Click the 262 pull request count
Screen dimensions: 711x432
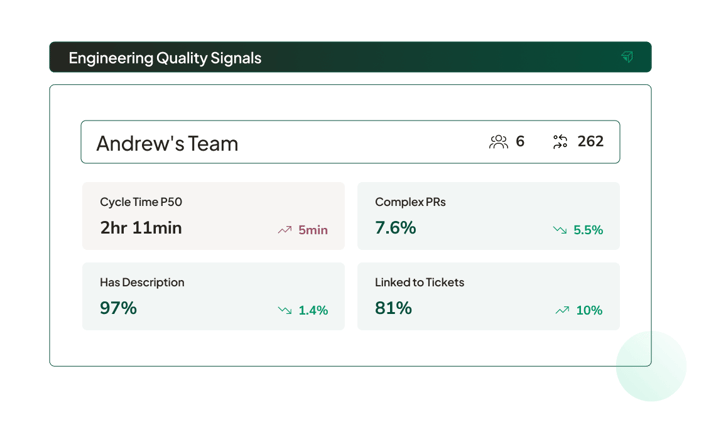point(591,142)
